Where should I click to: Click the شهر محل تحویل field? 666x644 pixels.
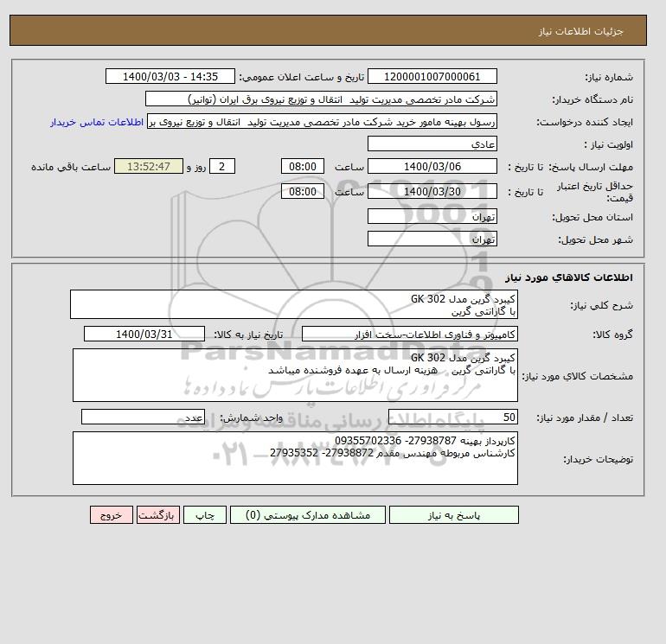(x=432, y=239)
